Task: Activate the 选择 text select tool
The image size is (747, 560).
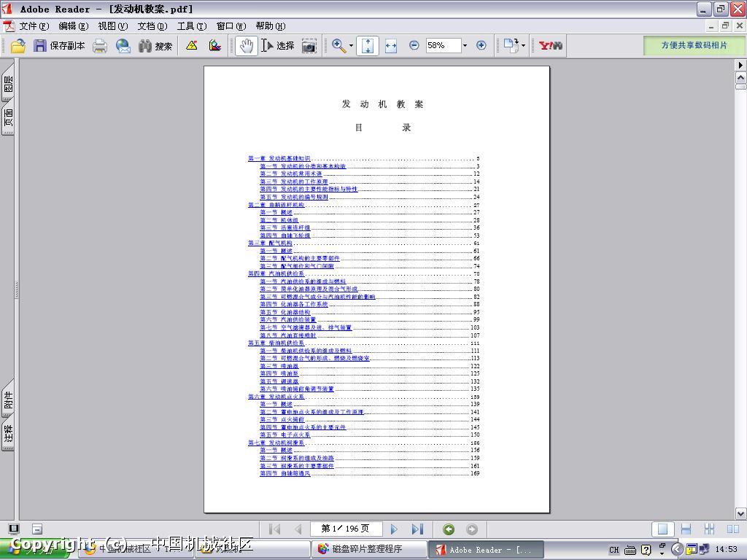Action: click(278, 46)
